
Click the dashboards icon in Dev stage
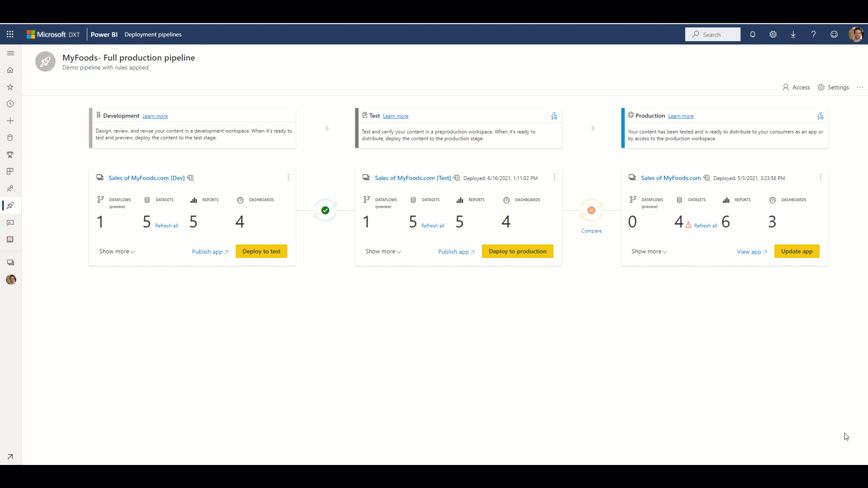[x=241, y=200]
